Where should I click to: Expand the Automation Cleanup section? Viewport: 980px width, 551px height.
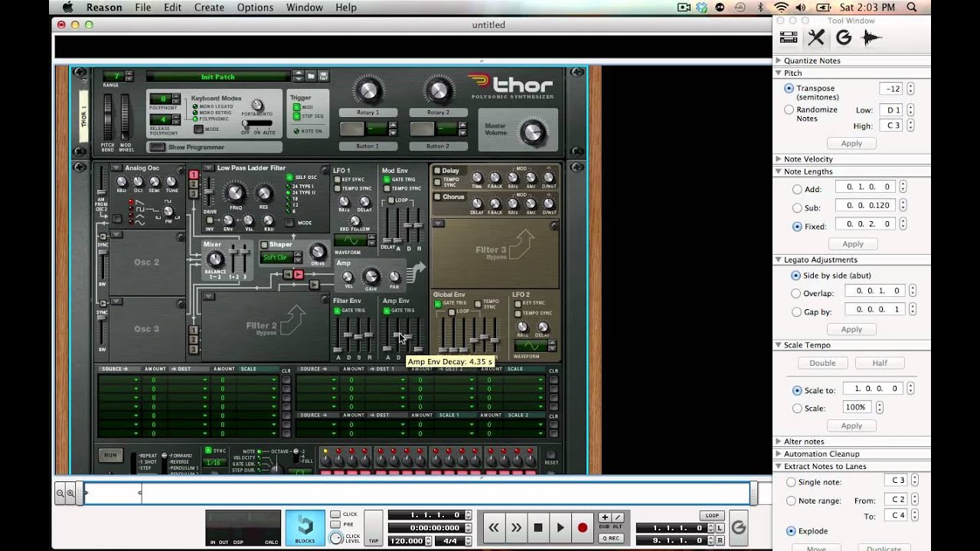[779, 454]
